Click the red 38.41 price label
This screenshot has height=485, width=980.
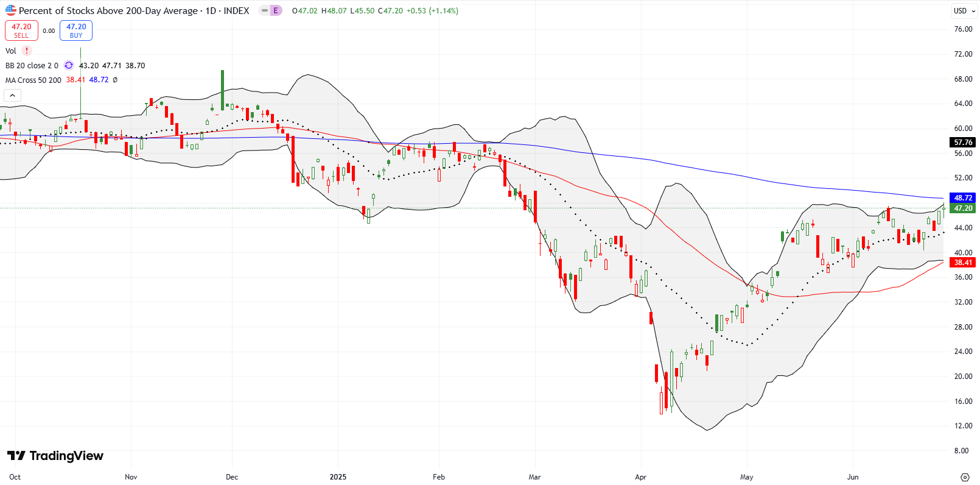[963, 262]
